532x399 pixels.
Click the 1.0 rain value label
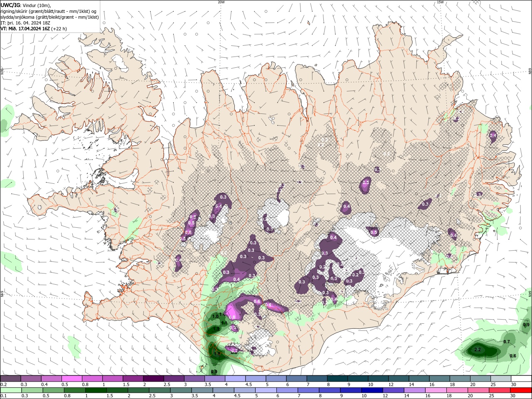[x=215, y=316]
